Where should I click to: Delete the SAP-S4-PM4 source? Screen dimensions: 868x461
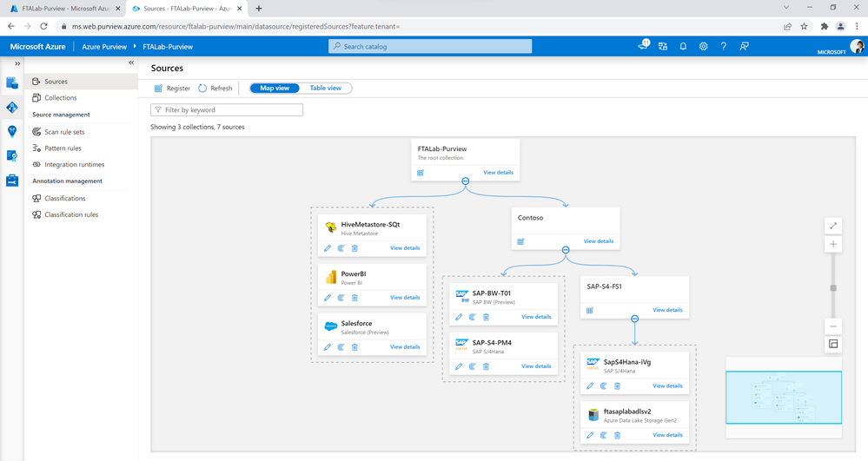[486, 366]
